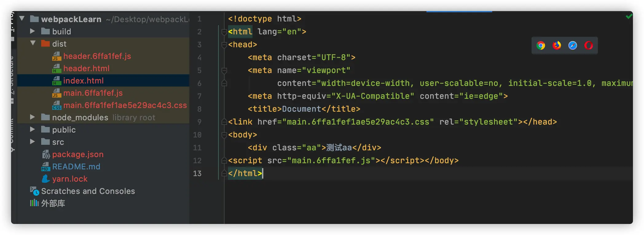Click the yarn.lock file icon
644x235 pixels.
point(45,179)
